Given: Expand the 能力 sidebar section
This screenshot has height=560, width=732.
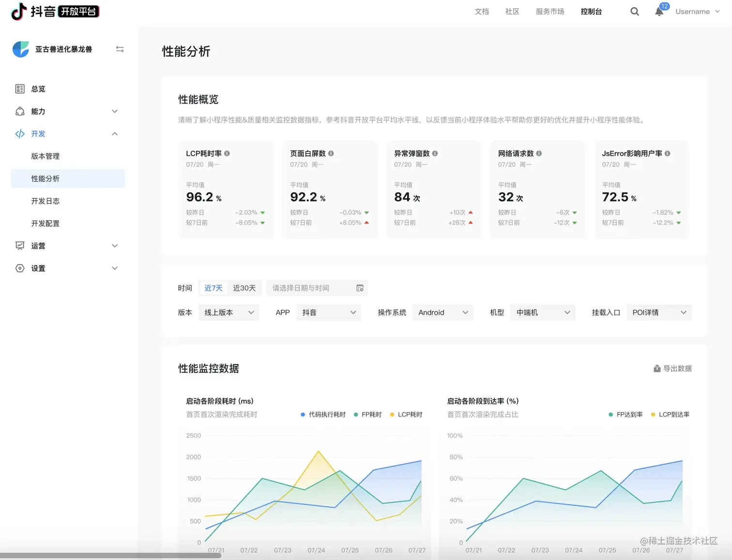Looking at the screenshot, I should click(115, 111).
